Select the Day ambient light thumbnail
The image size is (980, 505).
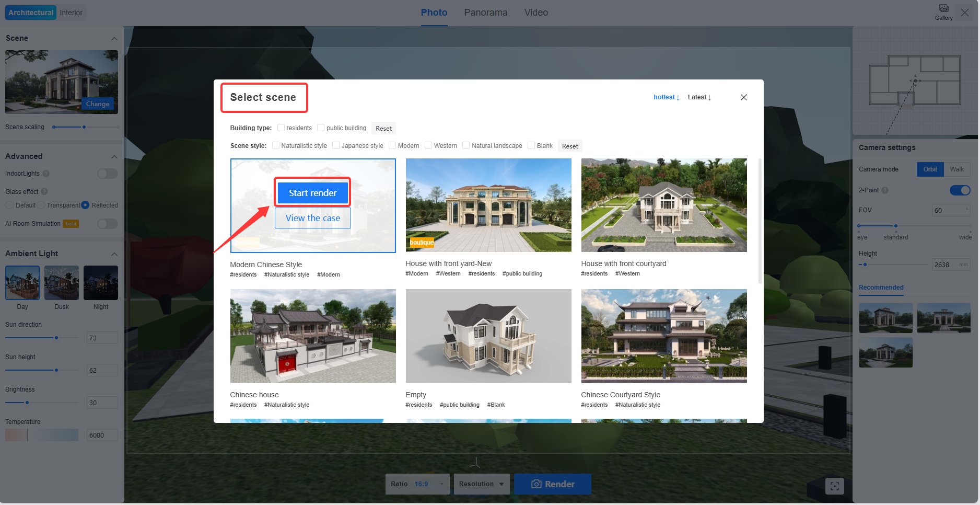tap(22, 283)
